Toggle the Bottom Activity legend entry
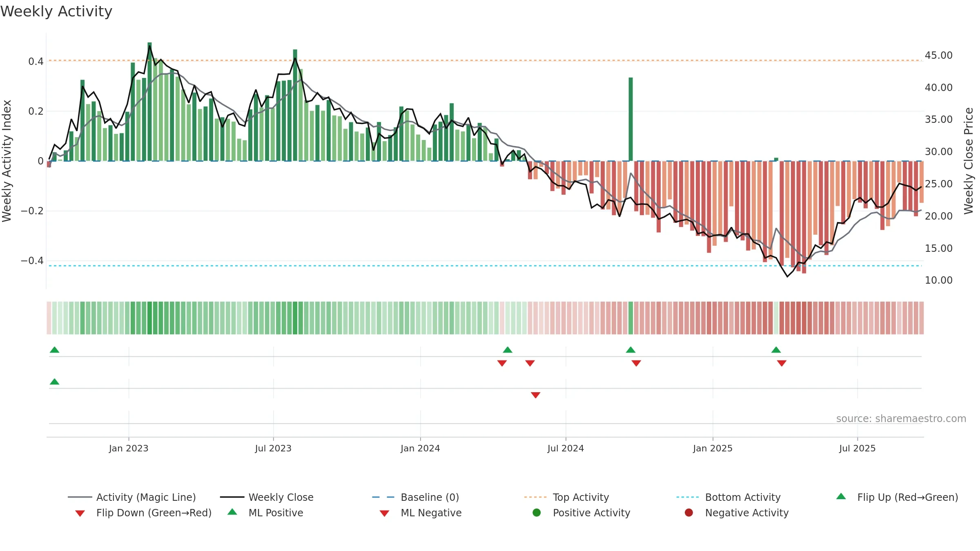980x551 pixels. (728, 497)
